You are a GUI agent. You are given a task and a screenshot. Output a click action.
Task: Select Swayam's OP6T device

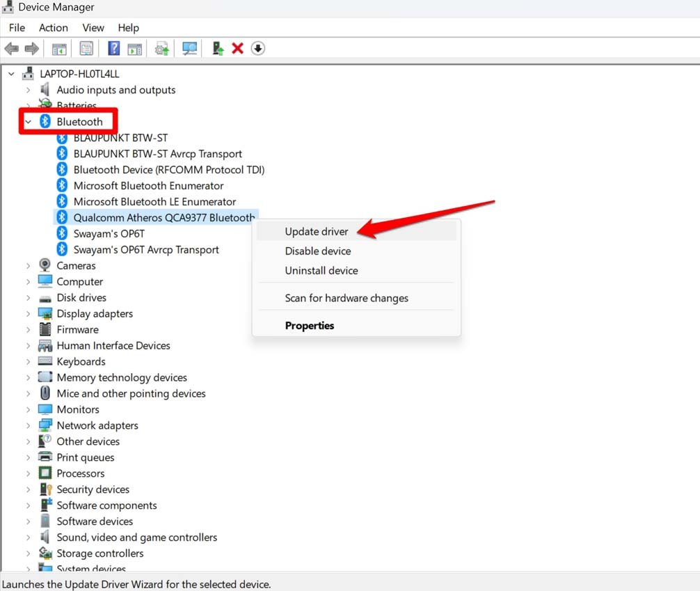click(109, 234)
